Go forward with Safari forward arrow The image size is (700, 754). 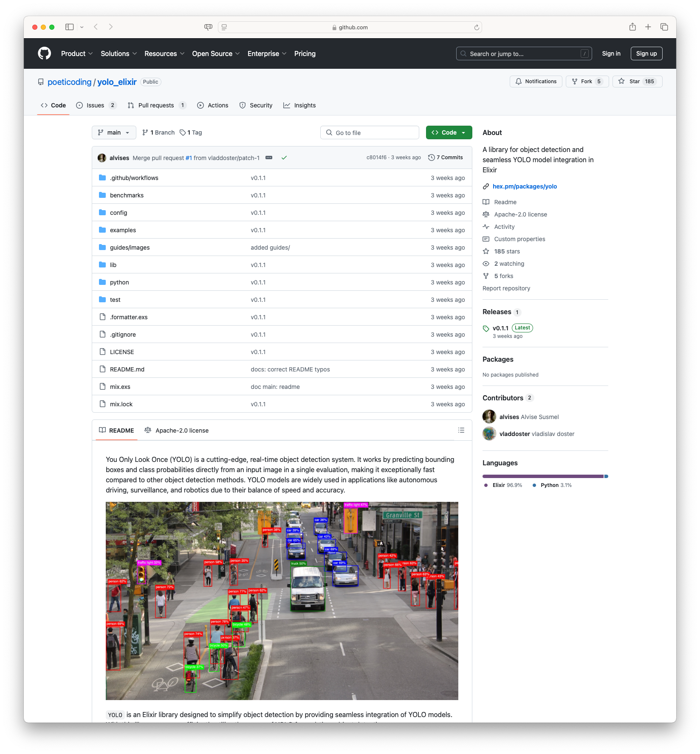click(111, 27)
